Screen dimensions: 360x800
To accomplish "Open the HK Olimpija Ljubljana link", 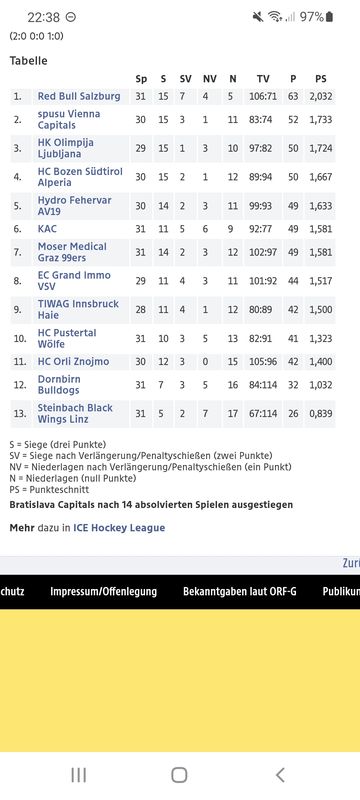I will tap(66, 148).
